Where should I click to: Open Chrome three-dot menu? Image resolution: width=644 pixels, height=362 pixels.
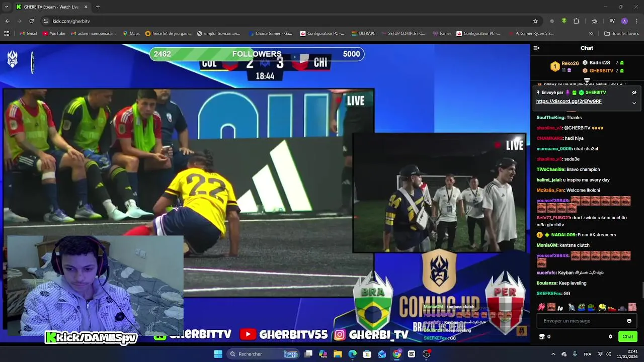pyautogui.click(x=637, y=21)
